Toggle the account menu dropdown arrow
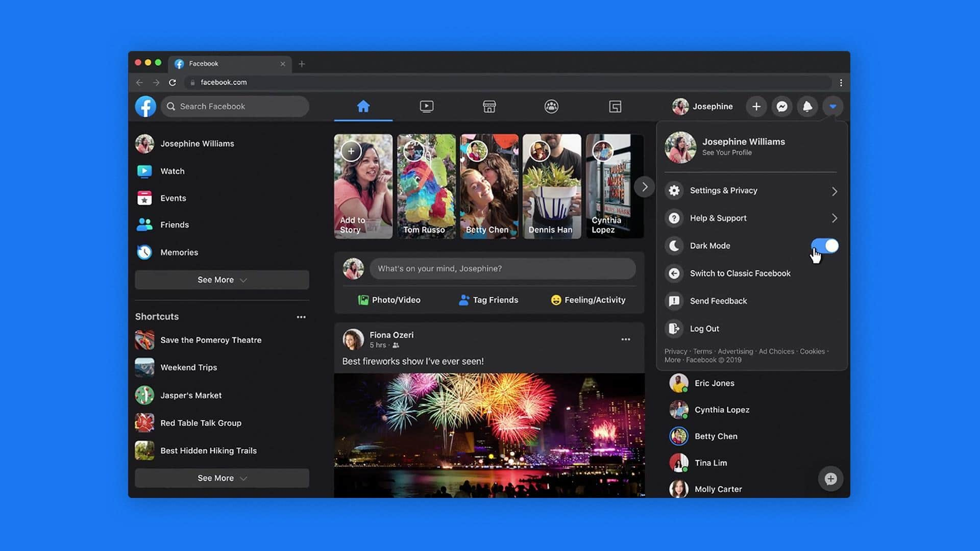The height and width of the screenshot is (551, 980). point(834,106)
